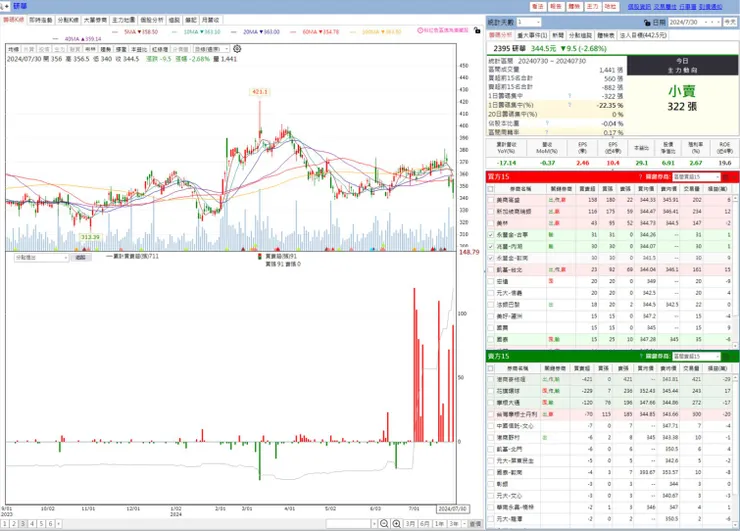Image resolution: width=740 pixels, height=531 pixels.
Task: Open 重大事件(1) tab
Action: pos(532,35)
